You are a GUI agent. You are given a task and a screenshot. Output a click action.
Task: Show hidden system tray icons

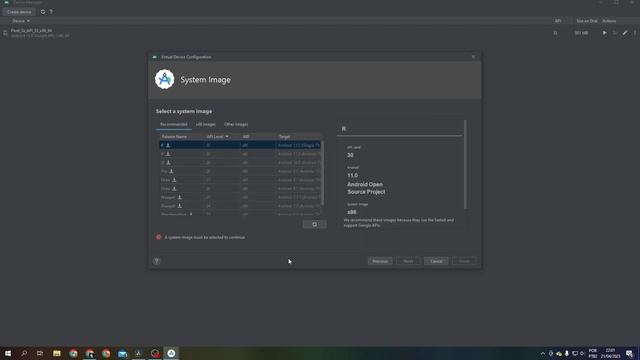543,353
